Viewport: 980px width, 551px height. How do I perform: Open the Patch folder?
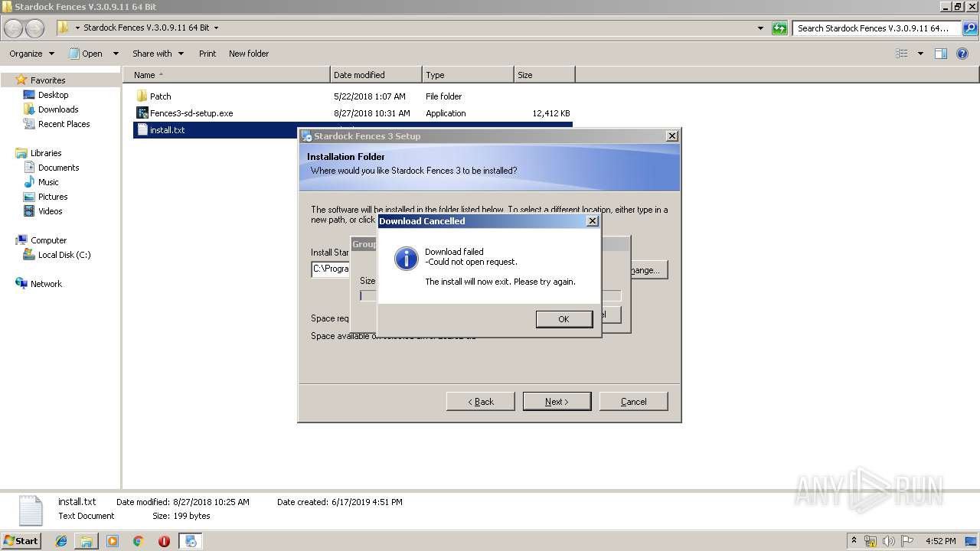[160, 96]
